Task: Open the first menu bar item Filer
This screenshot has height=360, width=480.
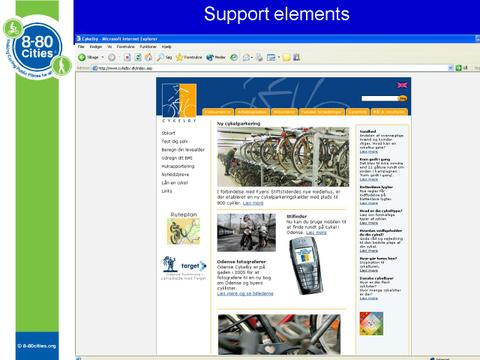Action: pyautogui.click(x=81, y=47)
